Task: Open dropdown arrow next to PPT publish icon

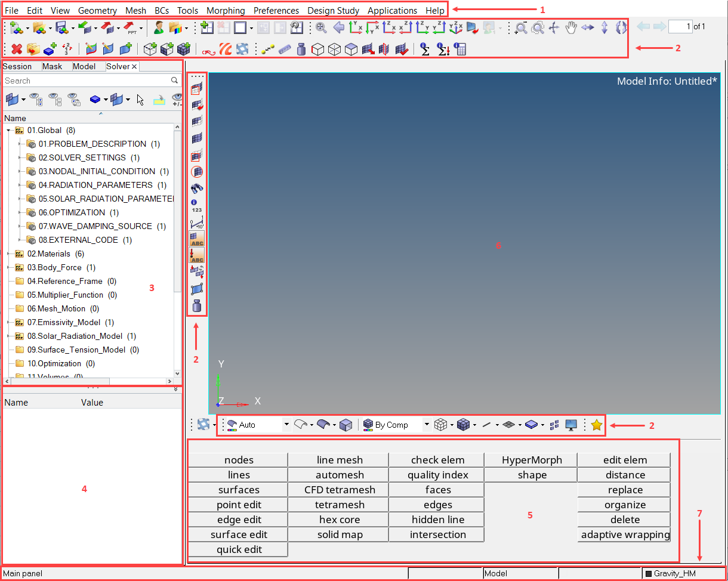Action: [x=141, y=27]
